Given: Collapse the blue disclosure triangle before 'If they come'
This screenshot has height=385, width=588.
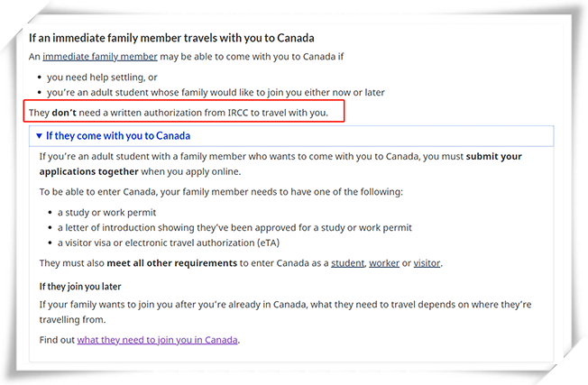Looking at the screenshot, I should point(39,136).
